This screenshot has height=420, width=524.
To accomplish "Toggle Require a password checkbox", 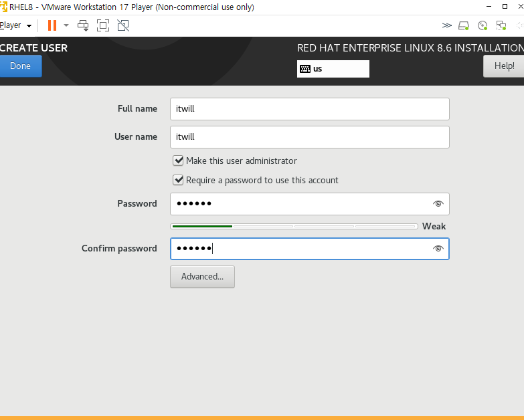I will click(178, 180).
